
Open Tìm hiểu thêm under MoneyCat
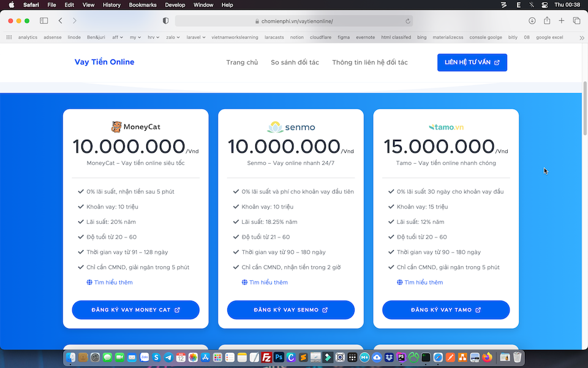pos(110,282)
